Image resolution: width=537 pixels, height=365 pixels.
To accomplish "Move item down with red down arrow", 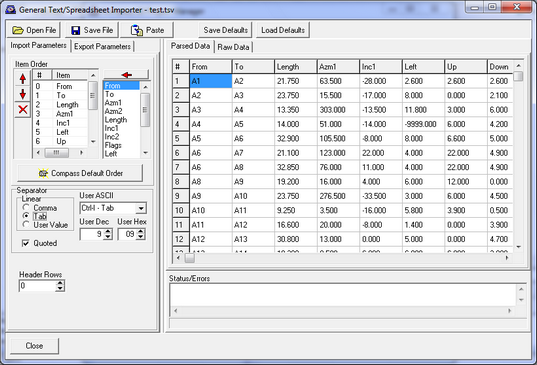I will tap(23, 94).
